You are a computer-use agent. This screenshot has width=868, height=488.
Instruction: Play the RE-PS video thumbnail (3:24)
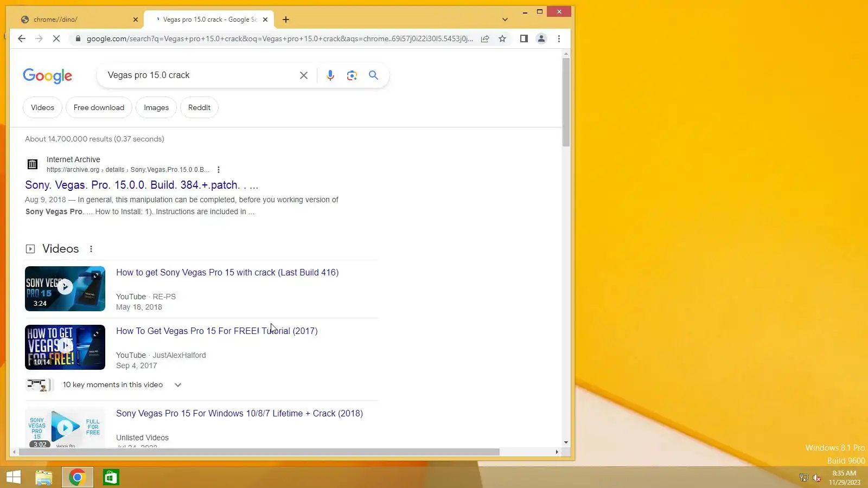click(x=65, y=288)
